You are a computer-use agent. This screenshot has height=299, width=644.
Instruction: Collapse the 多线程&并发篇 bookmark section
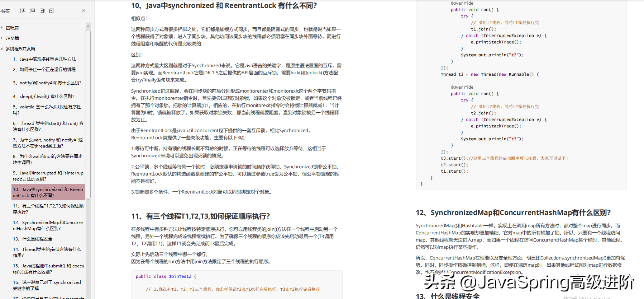pyautogui.click(x=2, y=48)
